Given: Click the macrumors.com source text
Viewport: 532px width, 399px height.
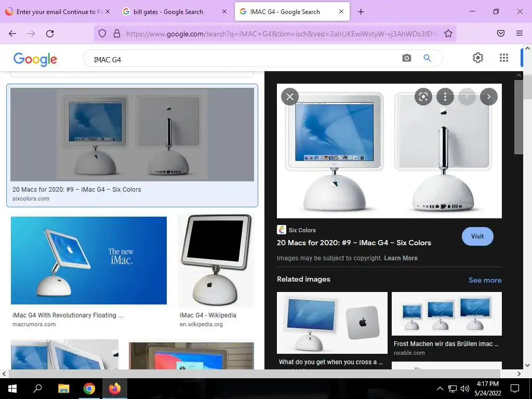Looking at the screenshot, I should coord(34,324).
